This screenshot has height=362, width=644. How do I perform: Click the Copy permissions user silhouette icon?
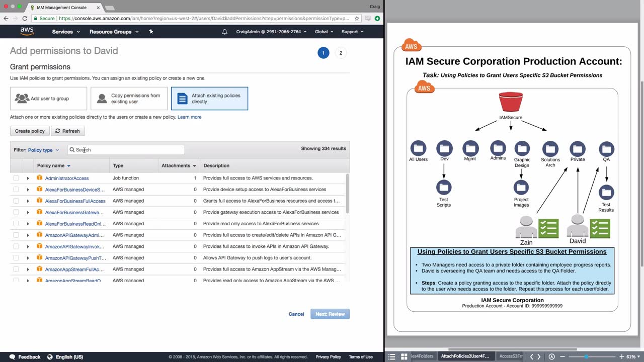point(102,99)
